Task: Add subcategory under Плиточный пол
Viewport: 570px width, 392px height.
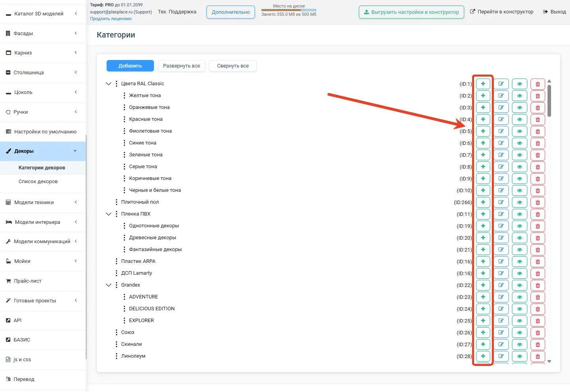Action: tap(483, 202)
